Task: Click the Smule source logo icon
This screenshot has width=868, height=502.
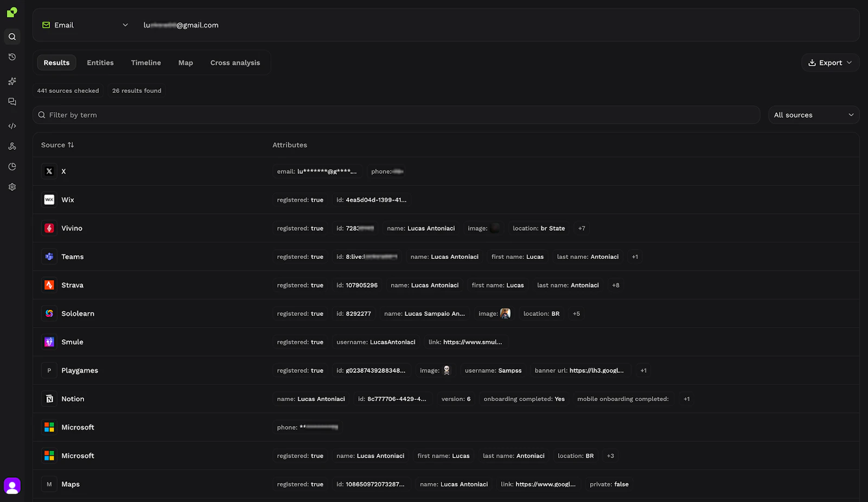Action: click(49, 342)
